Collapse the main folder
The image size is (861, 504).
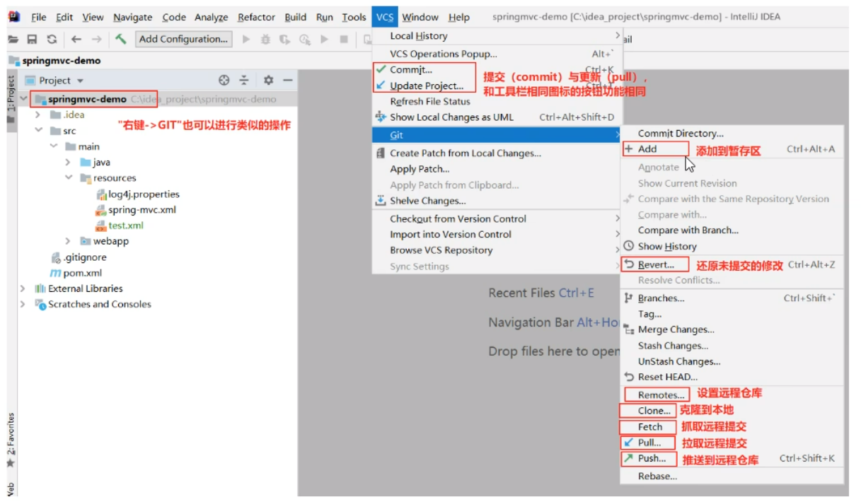point(54,146)
